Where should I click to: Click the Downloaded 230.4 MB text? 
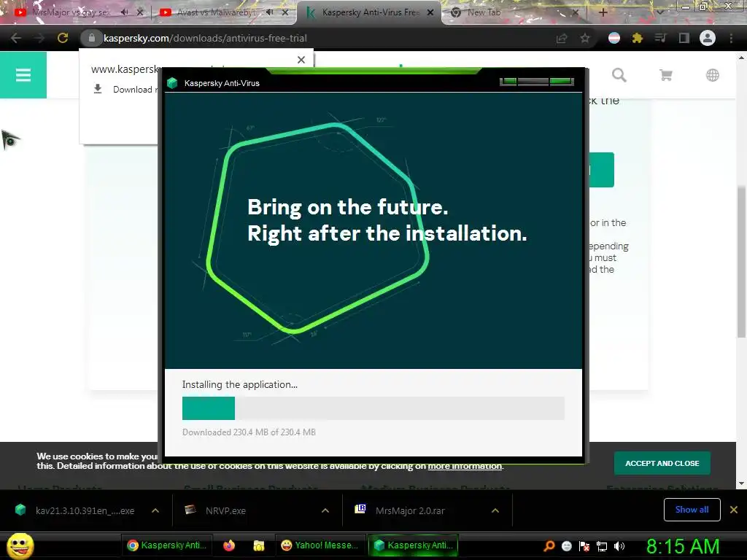click(x=249, y=432)
